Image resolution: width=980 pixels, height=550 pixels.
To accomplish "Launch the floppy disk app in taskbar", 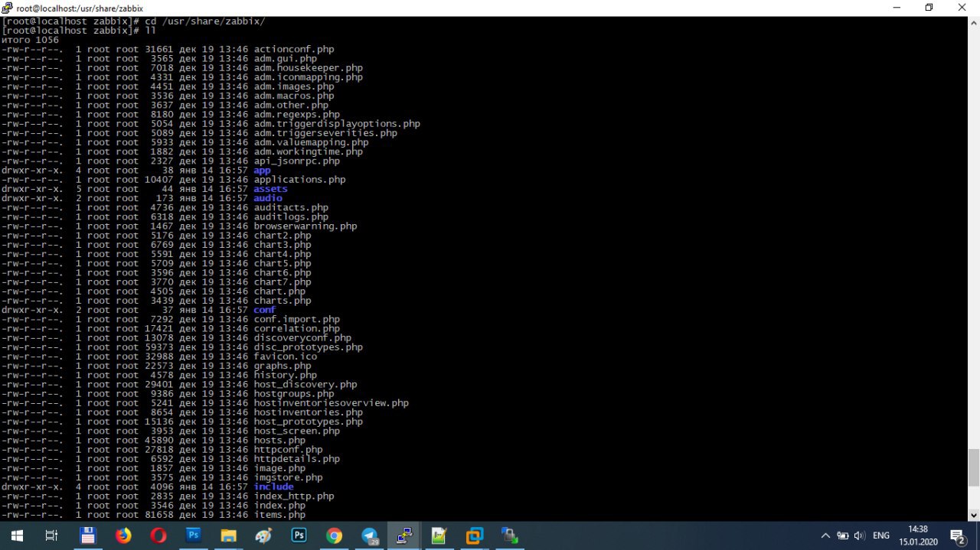I will 87,535.
